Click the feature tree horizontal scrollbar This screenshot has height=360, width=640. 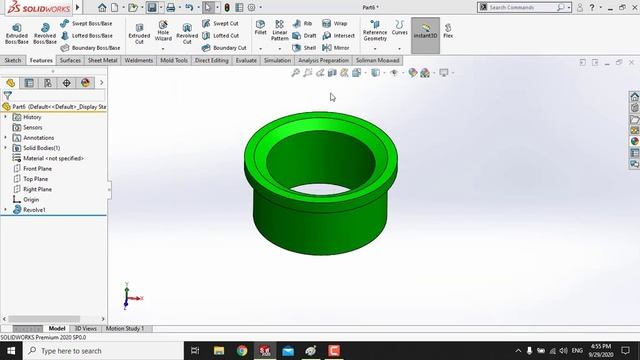click(44, 319)
